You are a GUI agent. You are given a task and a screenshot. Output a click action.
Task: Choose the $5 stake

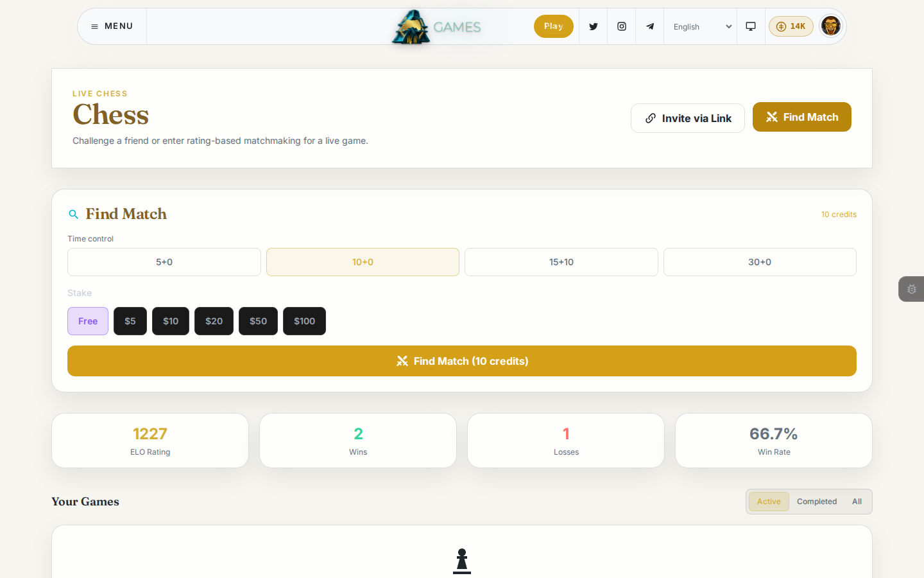click(130, 321)
